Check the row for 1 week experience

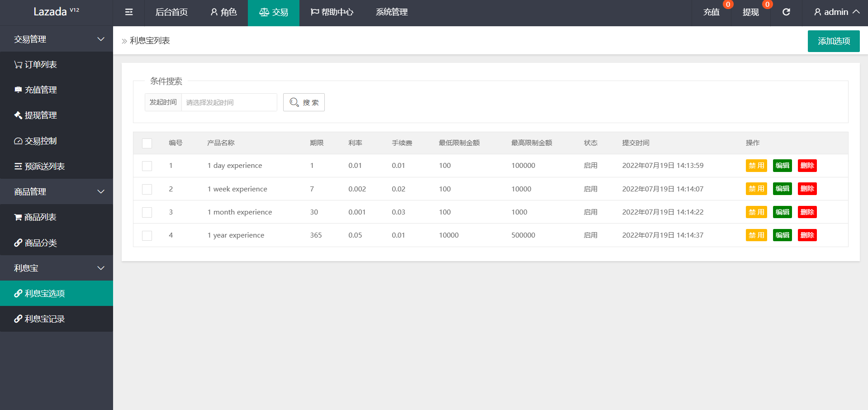click(147, 189)
